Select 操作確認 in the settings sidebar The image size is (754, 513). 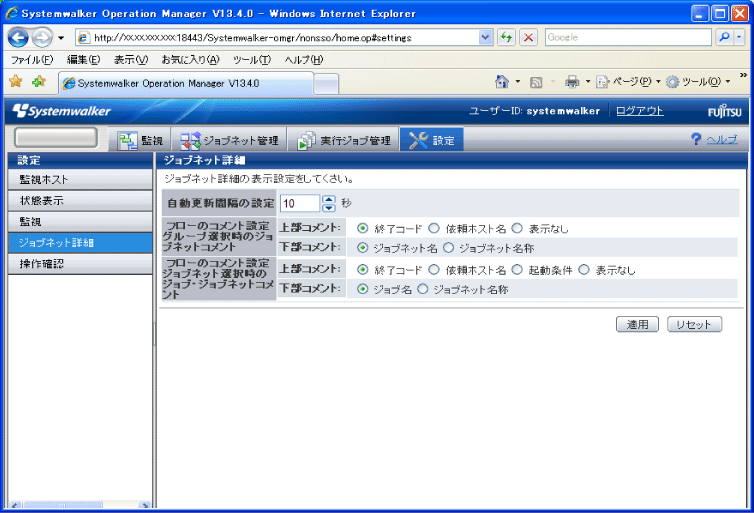point(80,264)
